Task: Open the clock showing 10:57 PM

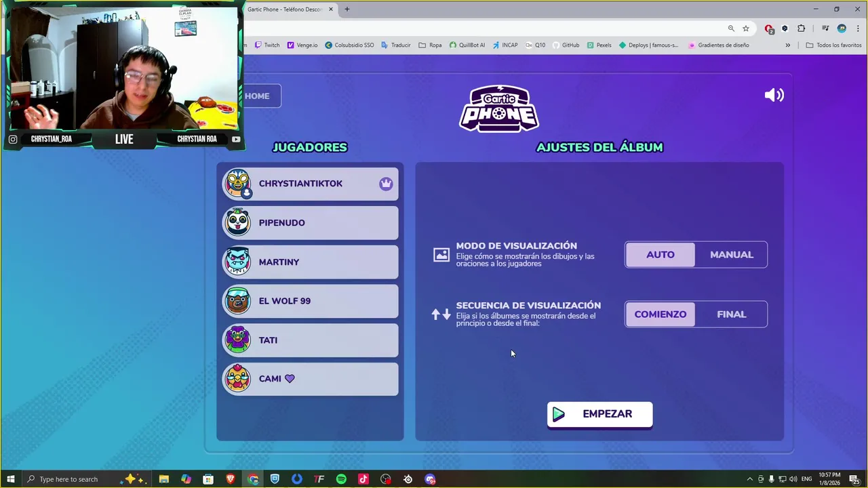Action: pyautogui.click(x=829, y=479)
